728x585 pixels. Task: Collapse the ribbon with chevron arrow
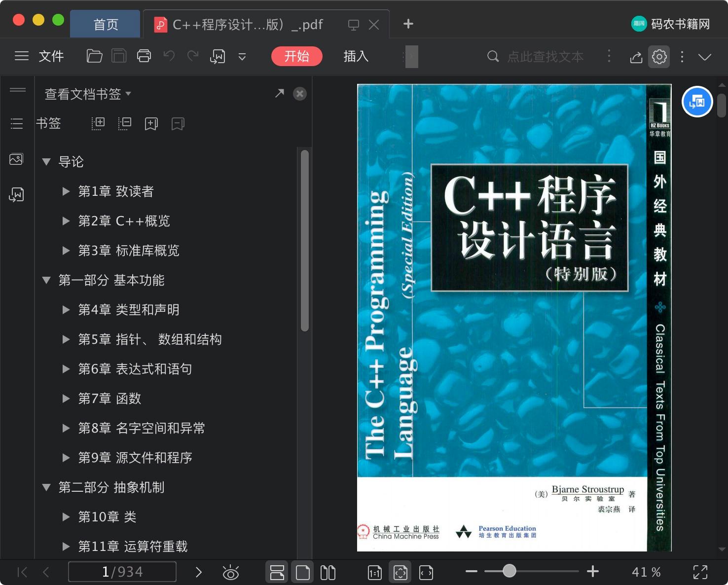pos(705,57)
